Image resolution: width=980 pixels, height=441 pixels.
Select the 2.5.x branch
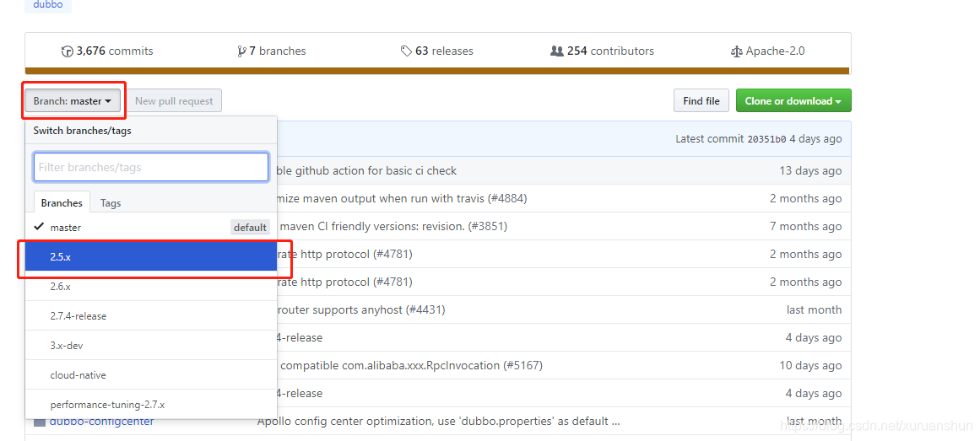coord(150,256)
